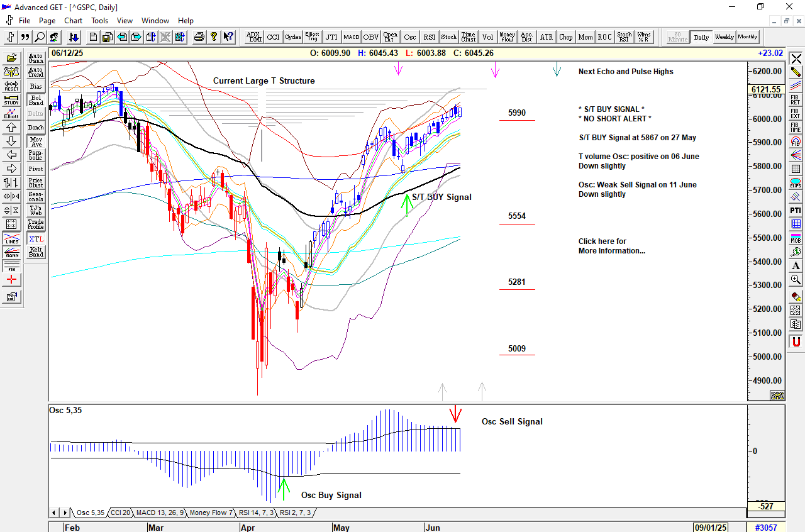Viewport: 805px width, 532px height.
Task: Click the print chart icon
Action: click(x=199, y=37)
